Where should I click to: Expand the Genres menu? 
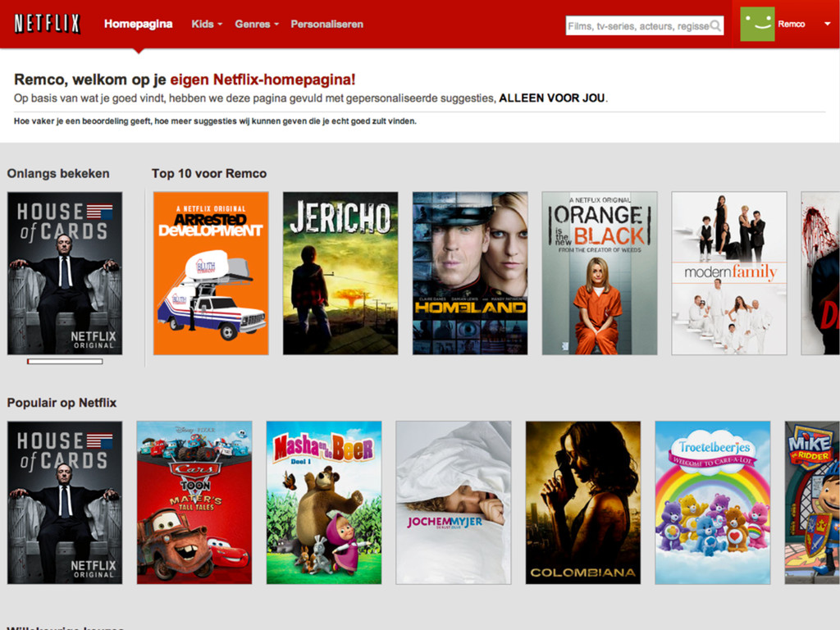(257, 24)
